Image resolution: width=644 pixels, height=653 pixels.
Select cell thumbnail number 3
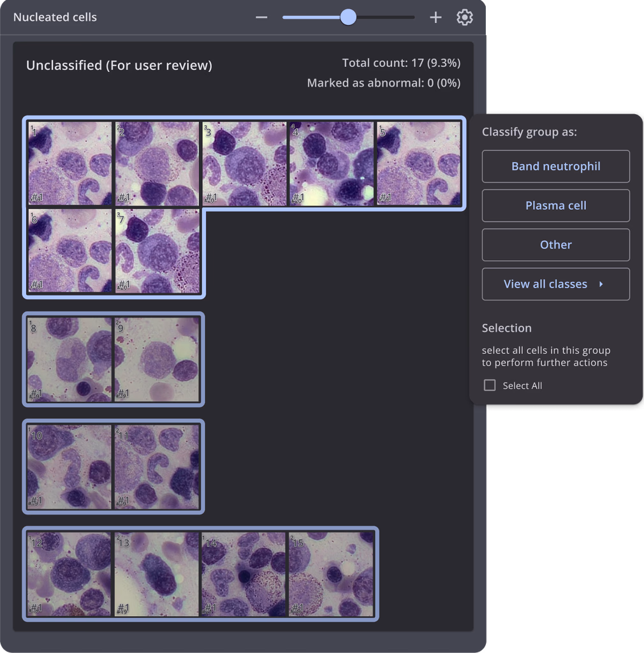click(x=244, y=163)
